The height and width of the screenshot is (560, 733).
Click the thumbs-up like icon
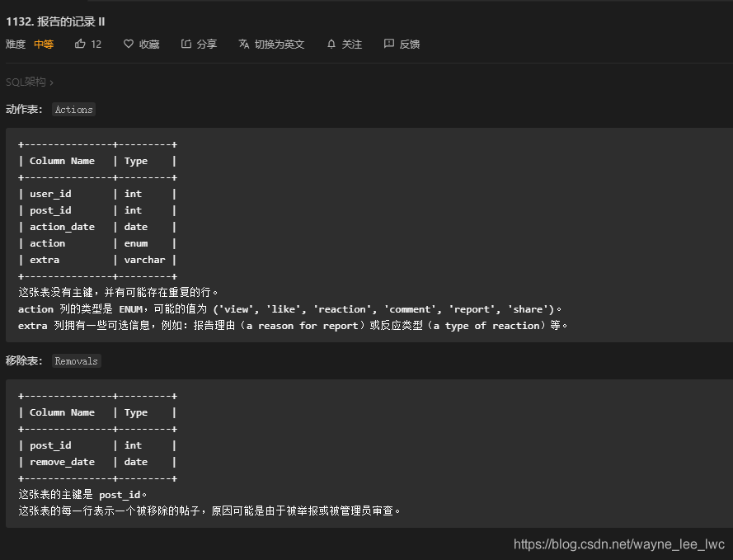pyautogui.click(x=80, y=44)
